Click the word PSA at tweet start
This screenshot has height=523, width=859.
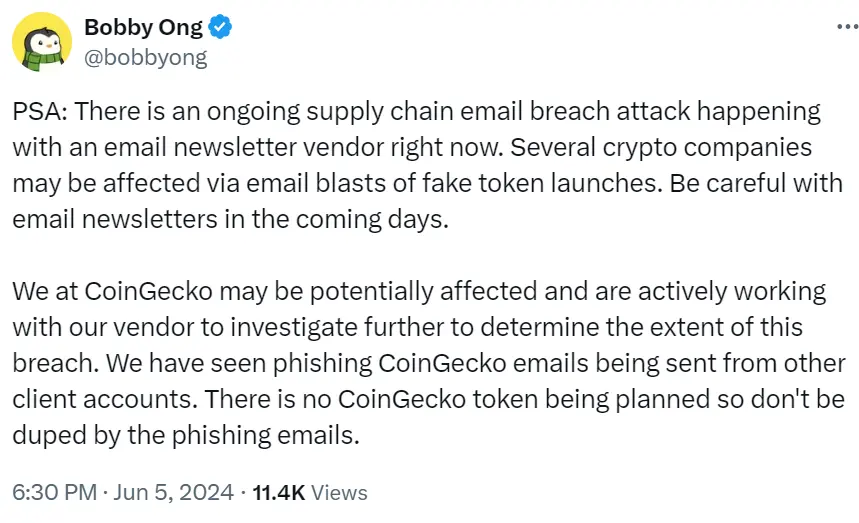(x=35, y=112)
